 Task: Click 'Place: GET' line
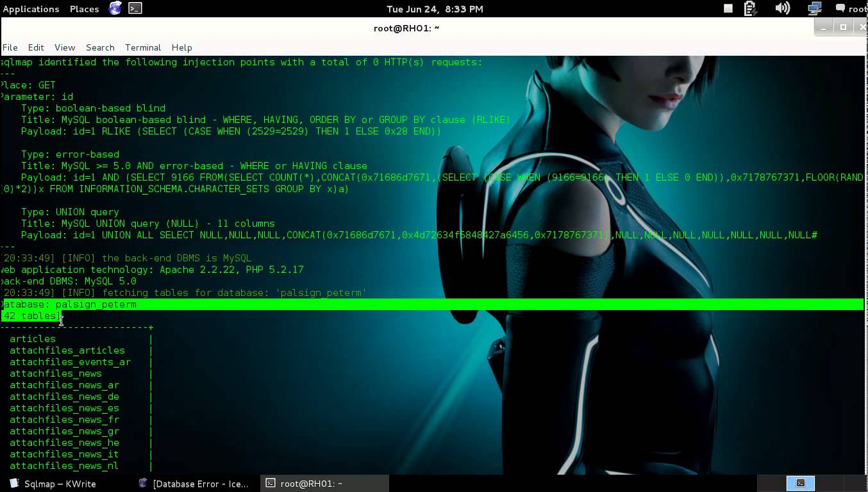point(28,85)
